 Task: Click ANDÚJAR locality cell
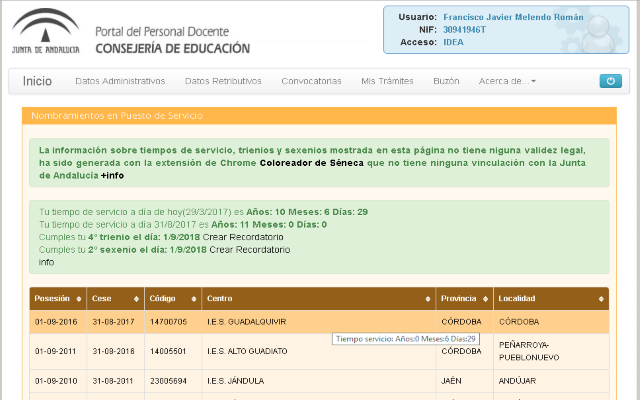click(551, 381)
